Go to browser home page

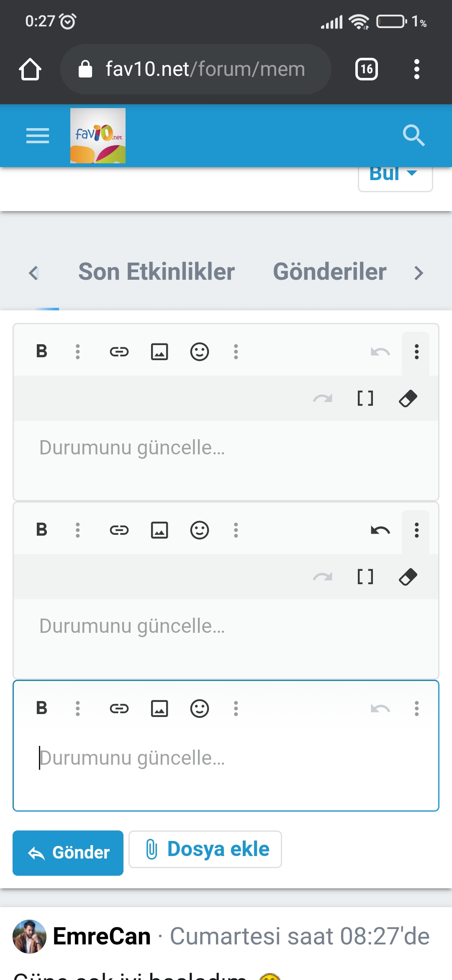(x=30, y=69)
